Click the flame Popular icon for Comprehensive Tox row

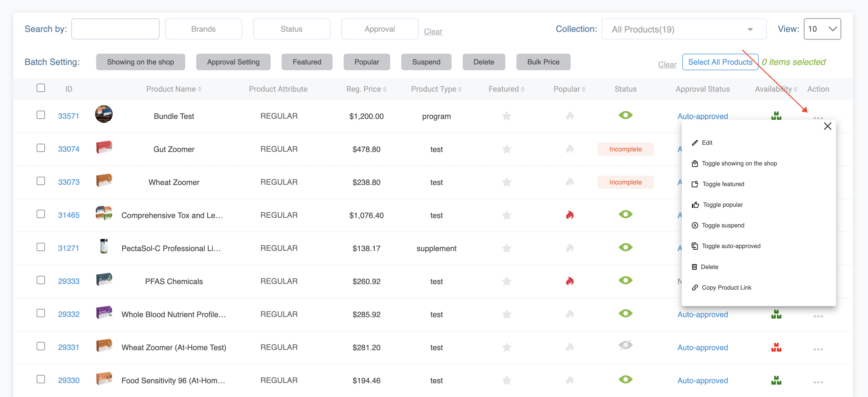(570, 215)
